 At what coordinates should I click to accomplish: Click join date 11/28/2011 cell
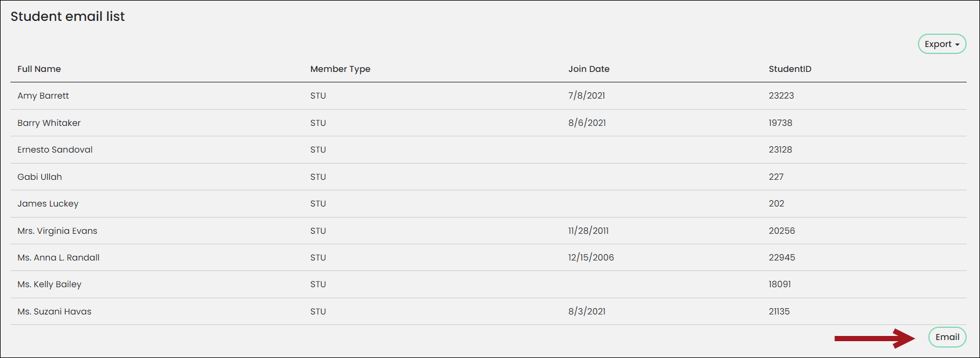(x=588, y=231)
